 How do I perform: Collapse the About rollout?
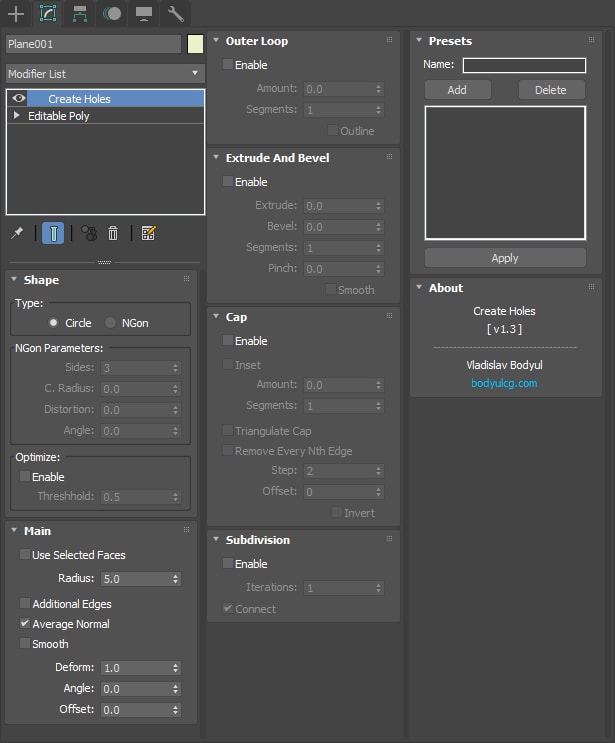419,287
